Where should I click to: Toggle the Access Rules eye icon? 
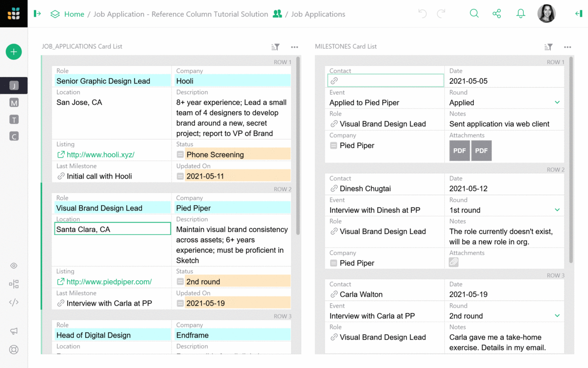point(14,266)
